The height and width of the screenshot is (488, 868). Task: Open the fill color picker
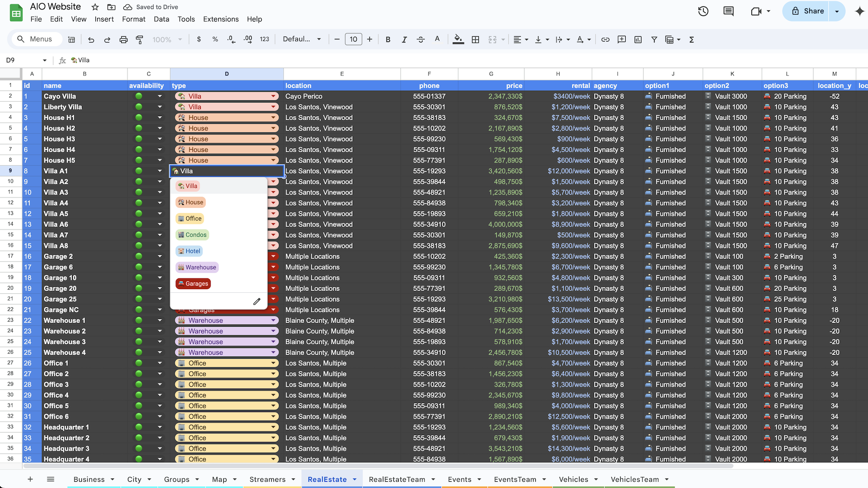(458, 40)
